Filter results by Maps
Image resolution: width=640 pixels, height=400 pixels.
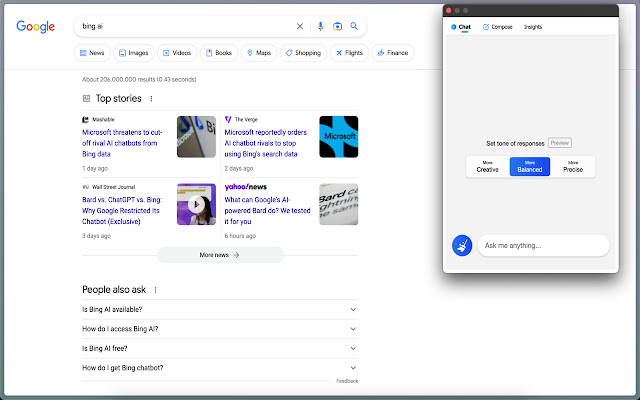(x=259, y=53)
